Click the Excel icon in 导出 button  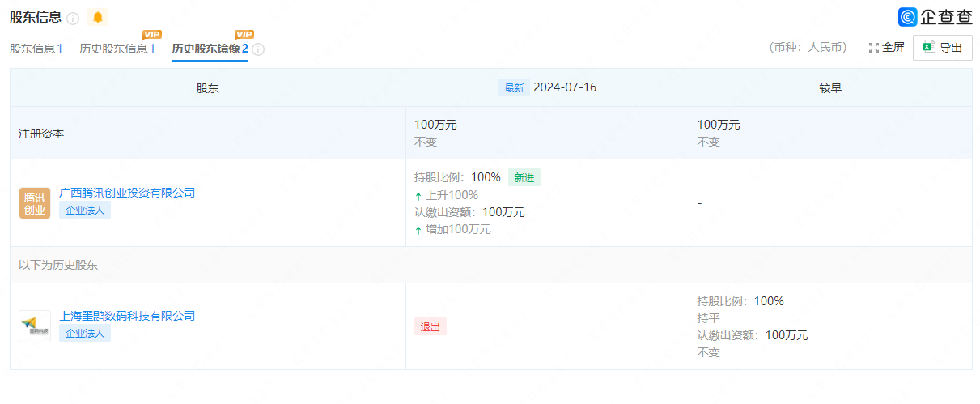[x=929, y=47]
